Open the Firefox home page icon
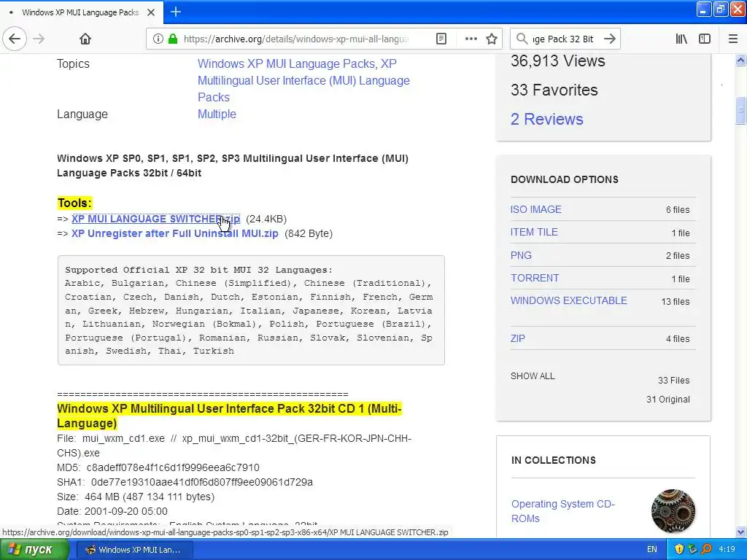This screenshot has width=747, height=560. (85, 39)
